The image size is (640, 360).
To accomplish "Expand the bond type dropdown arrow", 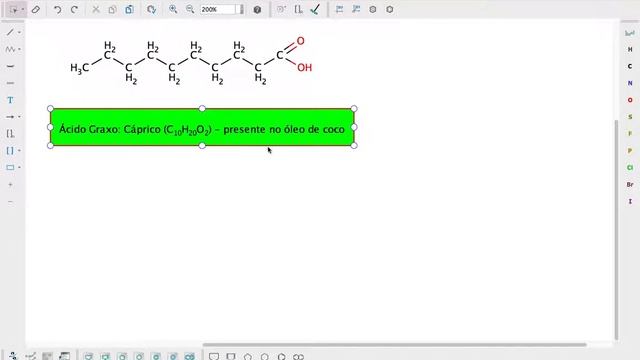I will point(19,33).
